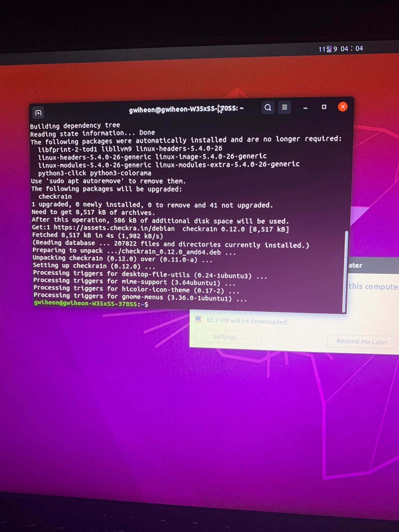The image size is (399, 532).
Task: Click the download icon beside 83.2 MB text
Action: pos(198,319)
